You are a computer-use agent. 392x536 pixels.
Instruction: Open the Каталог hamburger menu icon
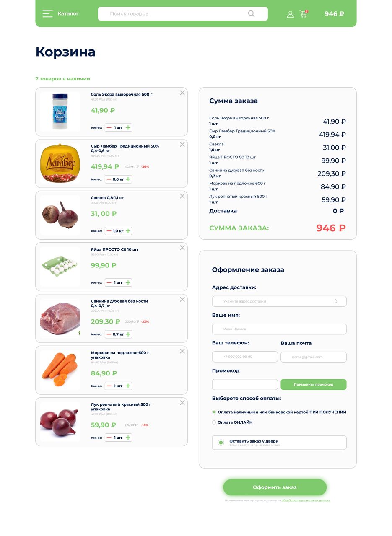(47, 13)
